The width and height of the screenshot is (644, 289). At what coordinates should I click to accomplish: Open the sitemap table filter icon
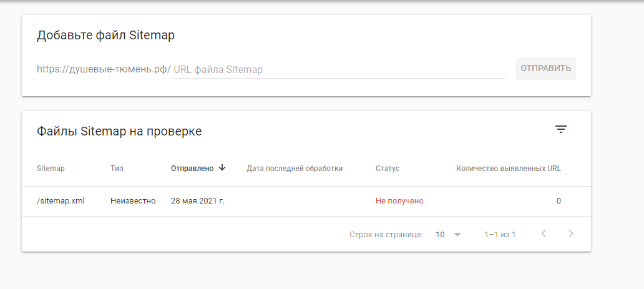(x=561, y=129)
